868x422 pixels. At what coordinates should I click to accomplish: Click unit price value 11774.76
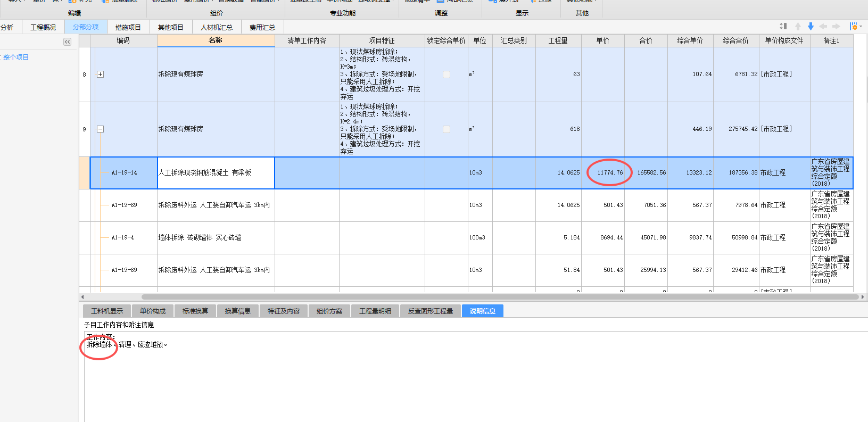click(x=610, y=173)
